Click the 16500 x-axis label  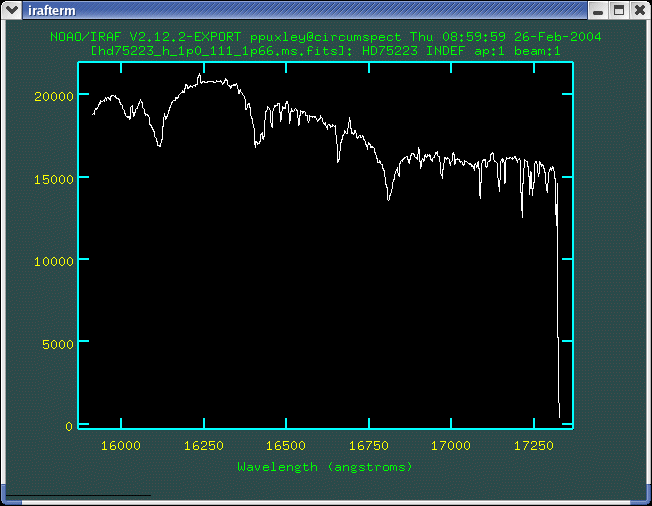click(x=286, y=446)
